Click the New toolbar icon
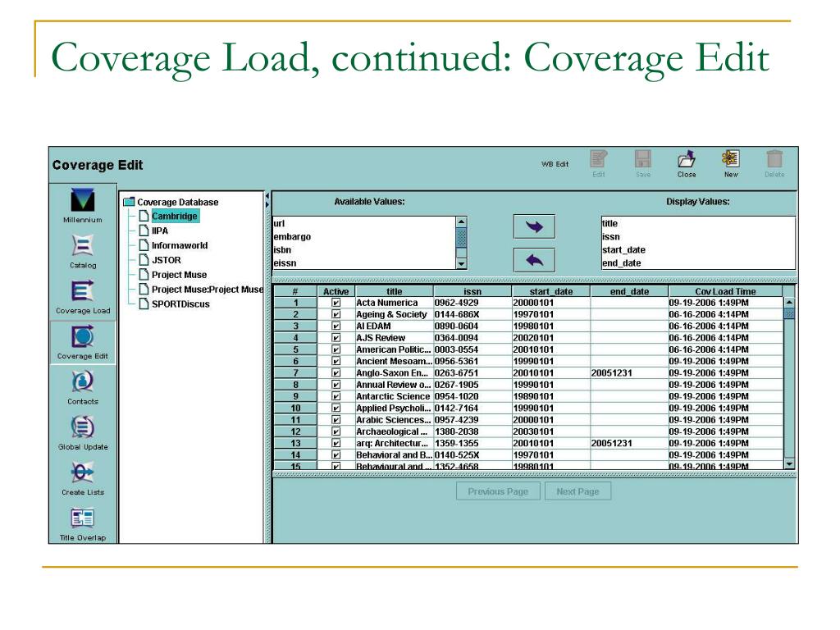The height and width of the screenshot is (630, 840). pyautogui.click(x=731, y=159)
